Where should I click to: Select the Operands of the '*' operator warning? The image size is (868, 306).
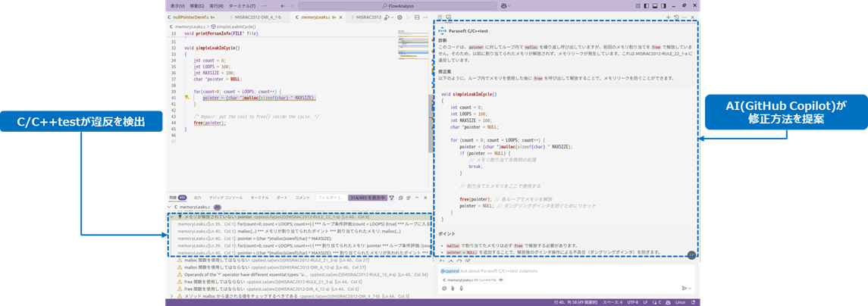coord(304,274)
